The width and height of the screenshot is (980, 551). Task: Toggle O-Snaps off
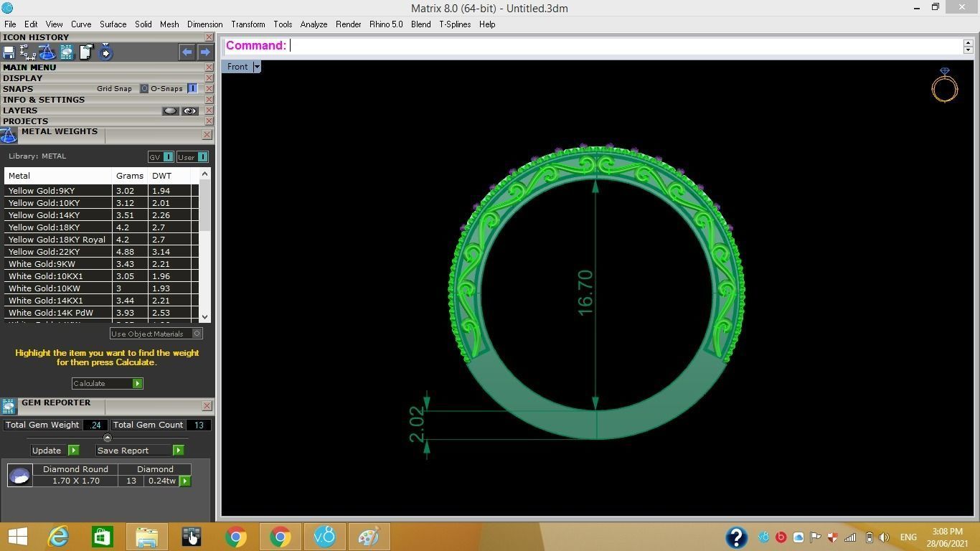[192, 89]
